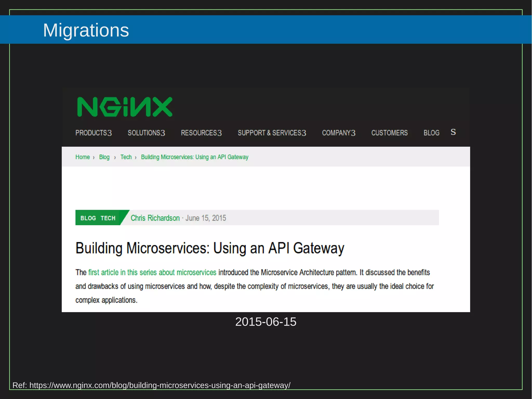The image size is (532, 399).
Task: Click the Home breadcrumb link
Action: coord(83,157)
